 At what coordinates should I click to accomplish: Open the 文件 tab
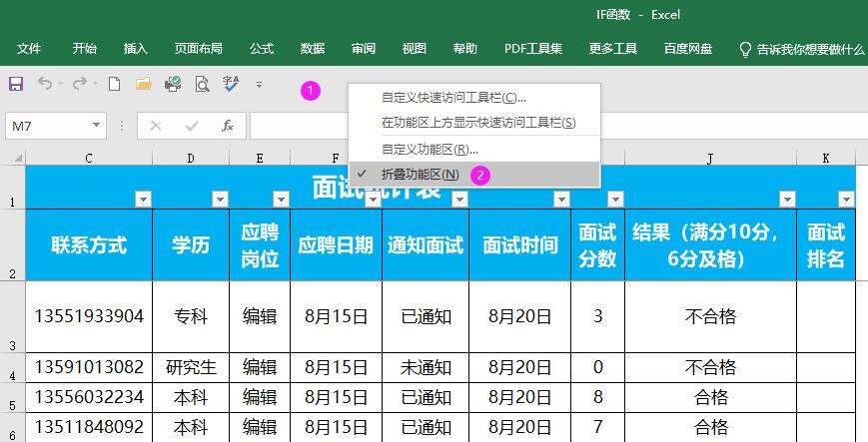click(x=29, y=49)
